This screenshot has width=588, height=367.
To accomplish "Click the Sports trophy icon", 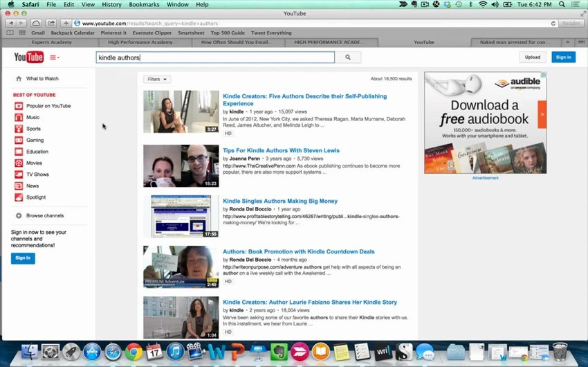I will (x=19, y=129).
